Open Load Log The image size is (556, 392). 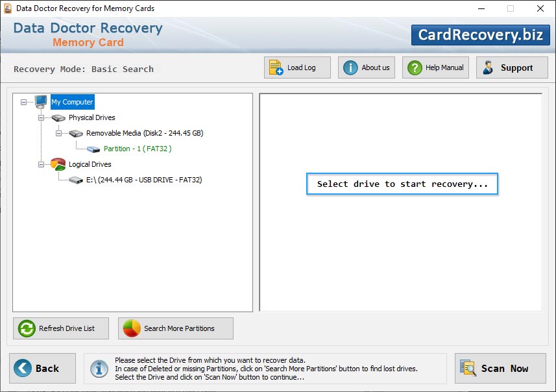coord(297,67)
